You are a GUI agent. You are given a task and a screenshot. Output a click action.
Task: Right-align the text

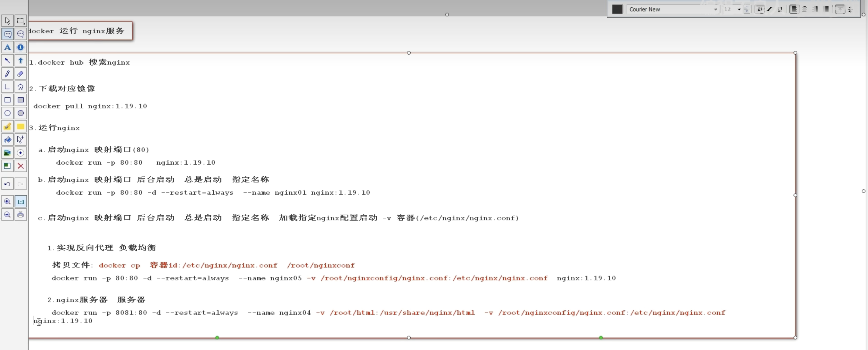[x=815, y=9]
